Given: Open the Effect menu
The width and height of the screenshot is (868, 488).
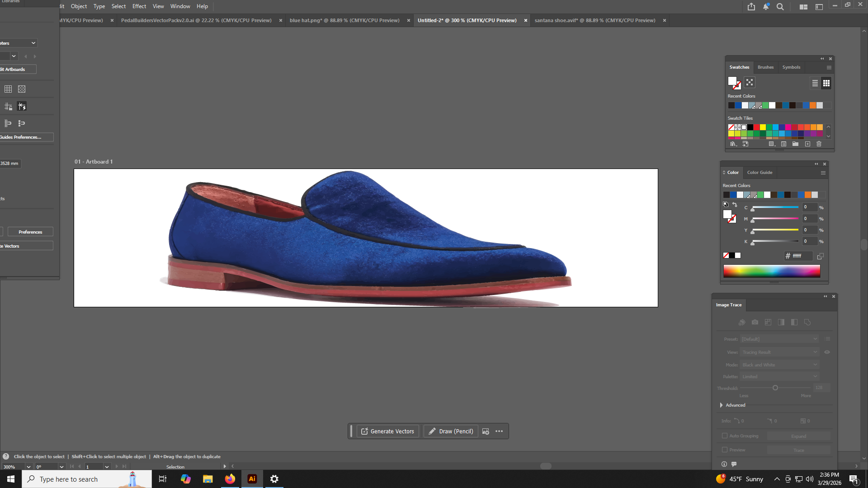Looking at the screenshot, I should 139,6.
